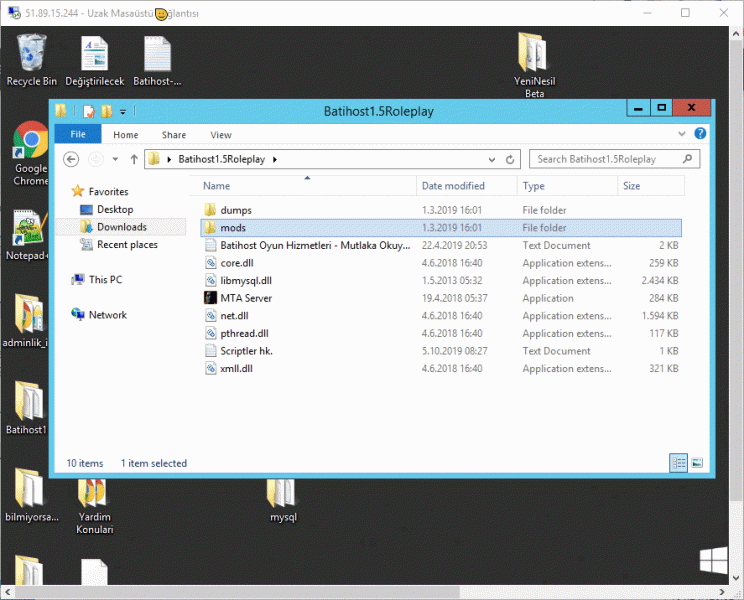Click the remote session scroll up arrow

[x=736, y=34]
